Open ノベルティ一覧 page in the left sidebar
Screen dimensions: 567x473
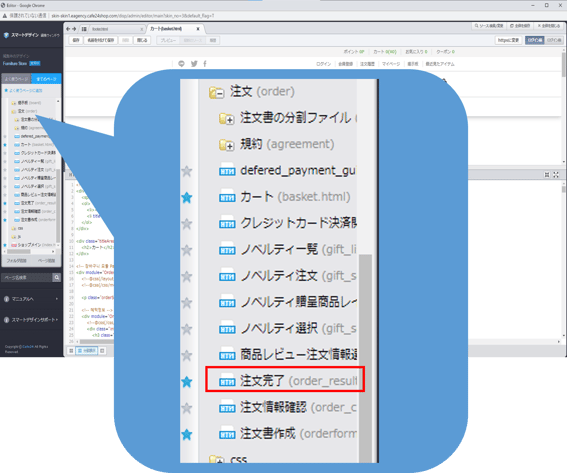pos(35,161)
